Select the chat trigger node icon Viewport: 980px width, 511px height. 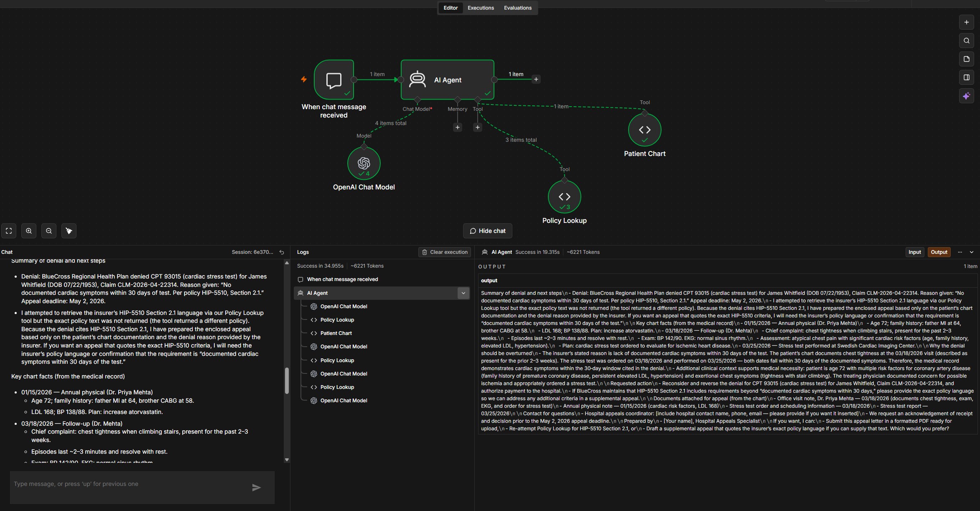(334, 79)
